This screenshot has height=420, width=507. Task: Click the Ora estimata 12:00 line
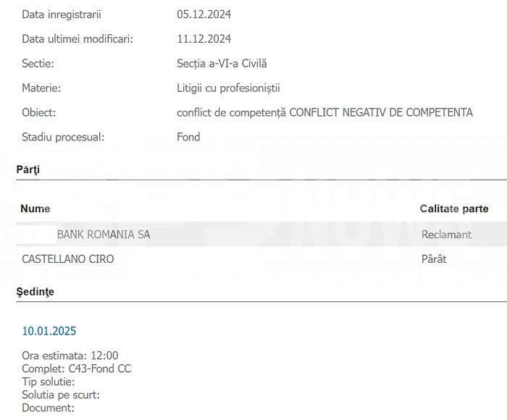tap(70, 356)
